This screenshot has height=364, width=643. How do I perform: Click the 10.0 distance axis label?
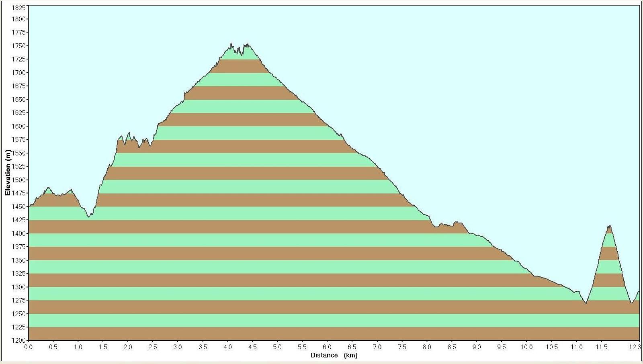[526, 347]
